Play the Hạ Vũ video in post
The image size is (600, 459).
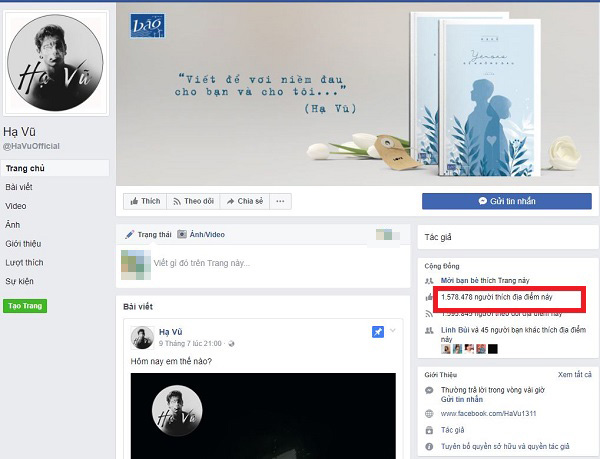pos(263,416)
